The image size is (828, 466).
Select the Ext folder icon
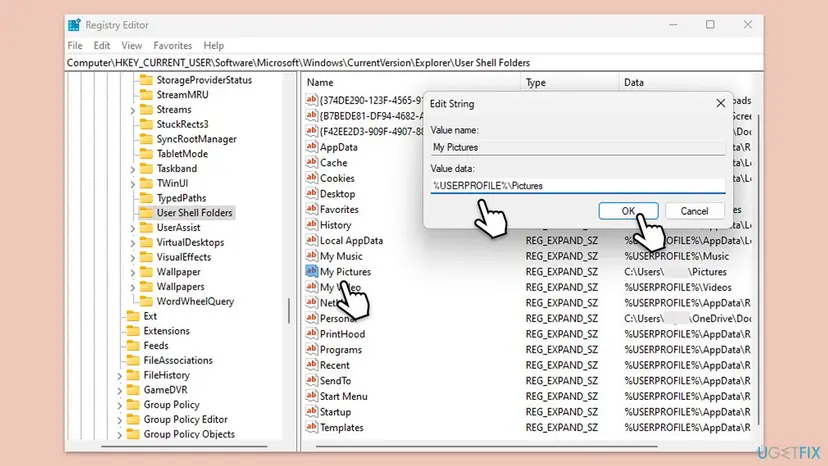[x=133, y=316]
